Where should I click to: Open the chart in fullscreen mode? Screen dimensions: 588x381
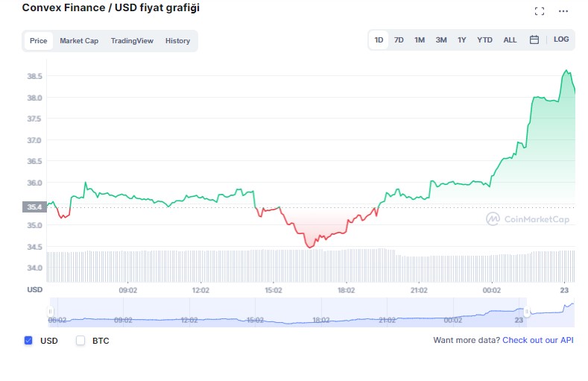click(540, 11)
